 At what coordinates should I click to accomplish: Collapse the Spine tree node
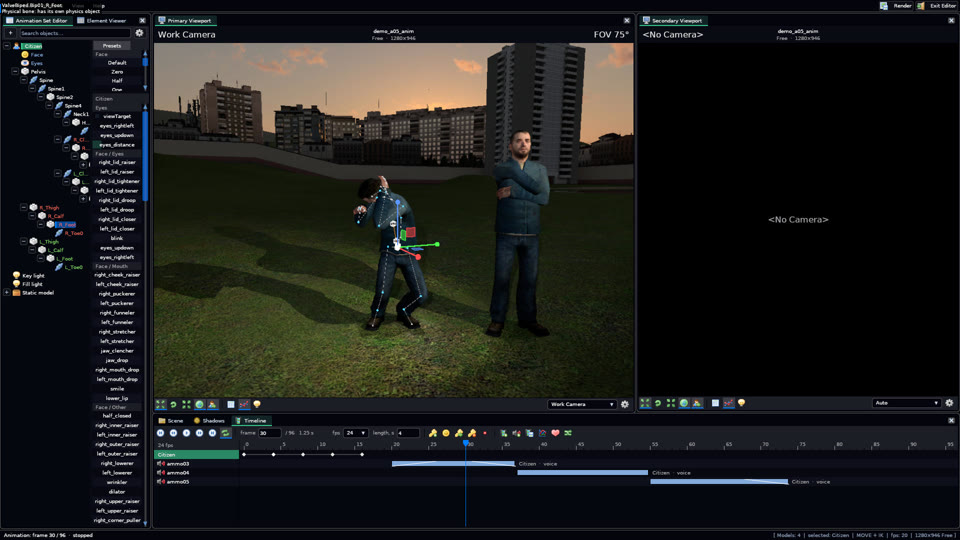click(24, 80)
